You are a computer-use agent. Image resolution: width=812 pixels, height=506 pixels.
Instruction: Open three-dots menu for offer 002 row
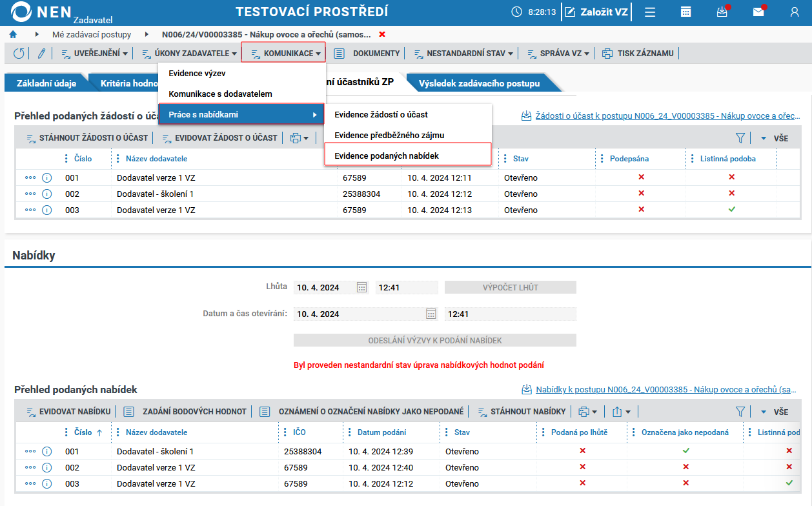30,467
